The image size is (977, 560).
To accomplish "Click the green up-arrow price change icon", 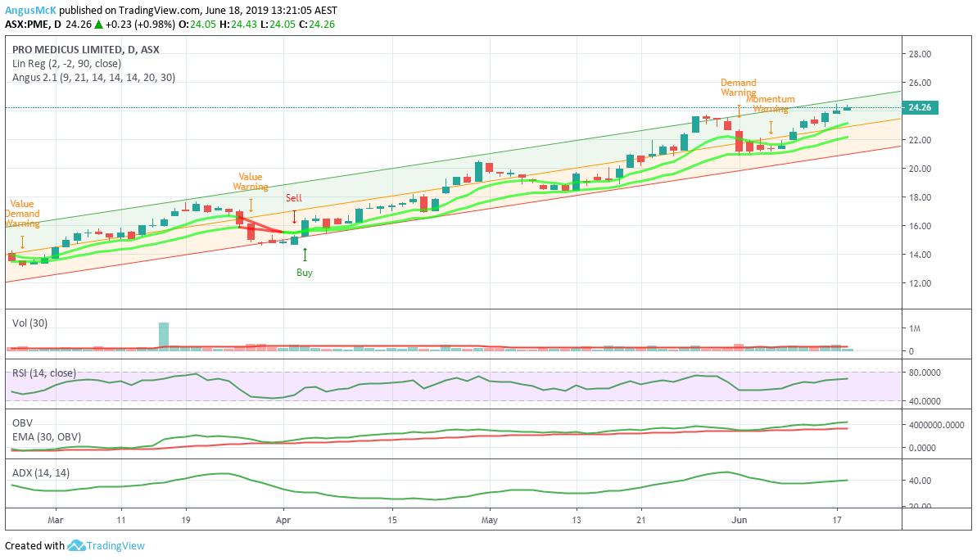I will (98, 25).
